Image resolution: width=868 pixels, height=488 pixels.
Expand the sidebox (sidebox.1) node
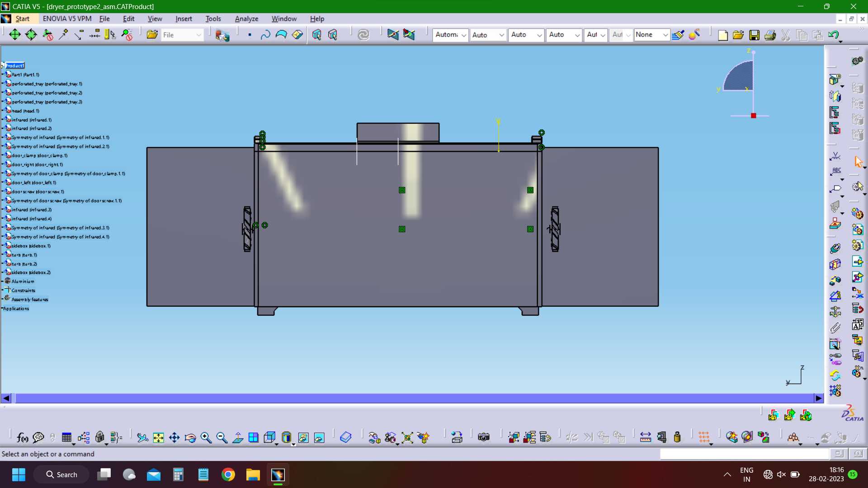pyautogui.click(x=2, y=246)
